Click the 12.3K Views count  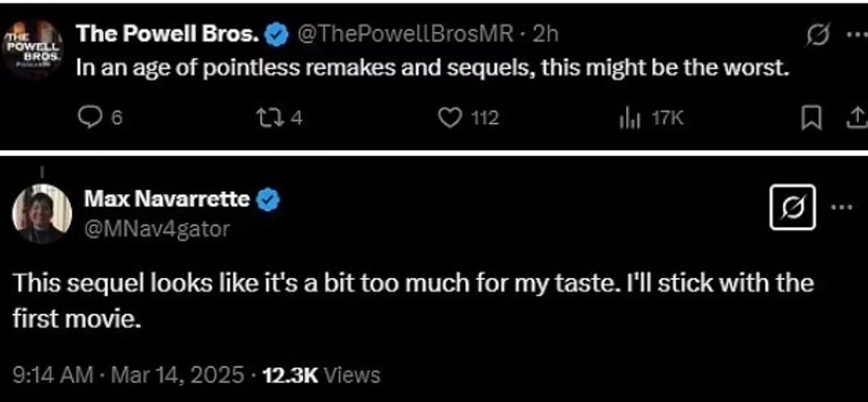click(x=321, y=375)
